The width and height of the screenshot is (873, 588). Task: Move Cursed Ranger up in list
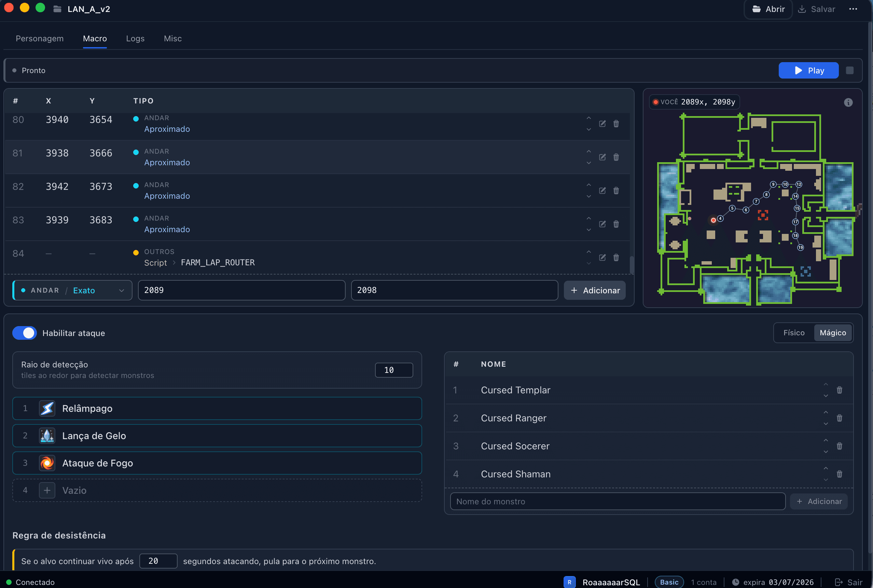tap(826, 412)
